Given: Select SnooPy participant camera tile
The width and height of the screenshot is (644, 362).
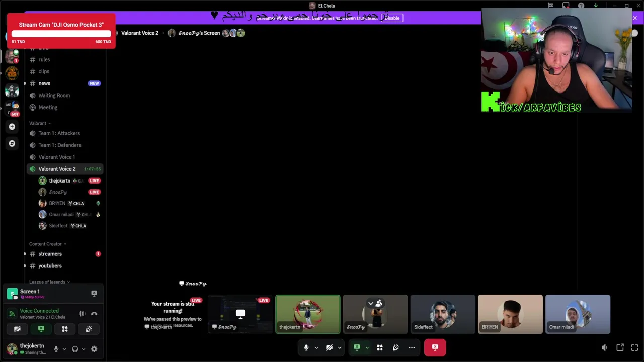Looking at the screenshot, I should [375, 314].
